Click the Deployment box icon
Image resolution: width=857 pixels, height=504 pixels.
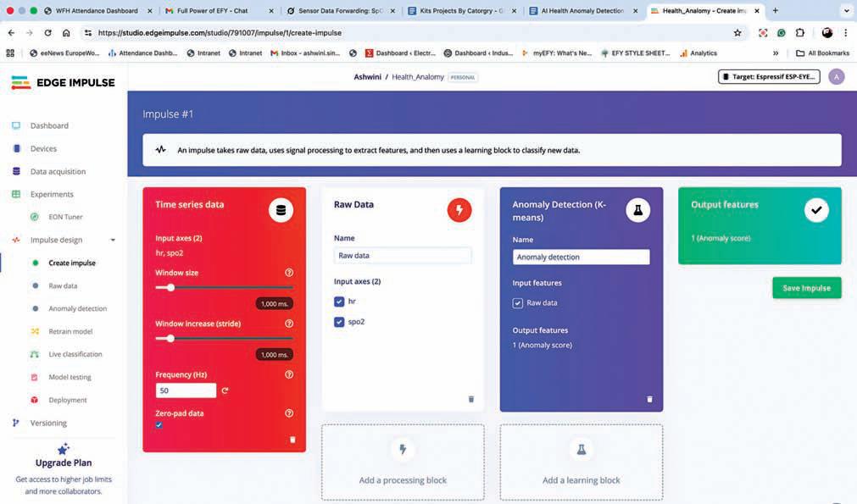click(35, 401)
